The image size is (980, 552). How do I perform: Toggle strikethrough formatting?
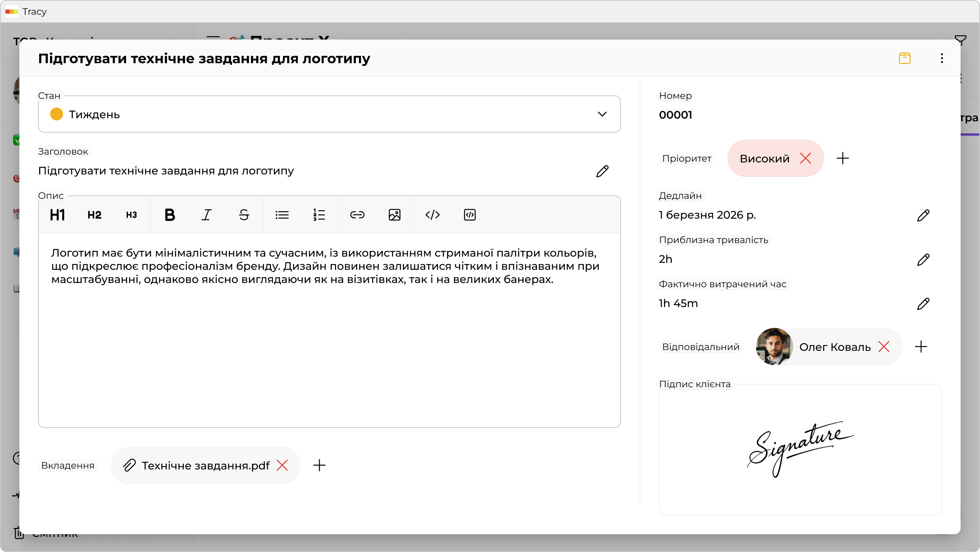(244, 215)
